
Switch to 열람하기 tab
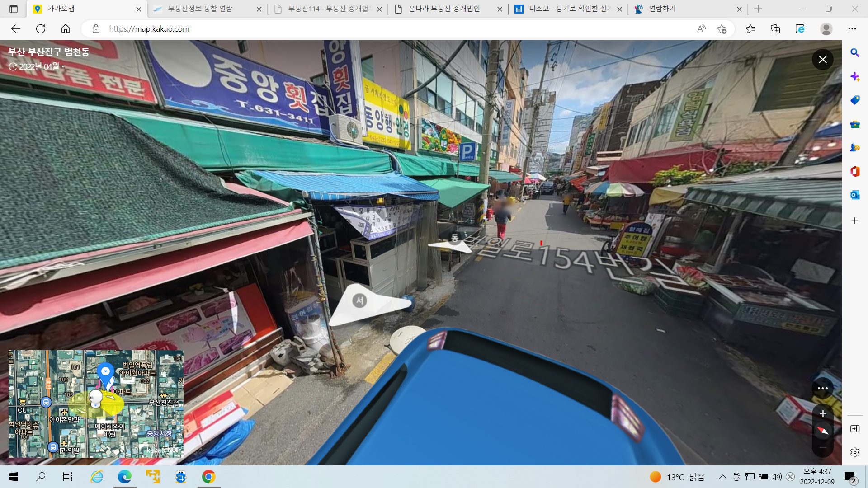(687, 9)
